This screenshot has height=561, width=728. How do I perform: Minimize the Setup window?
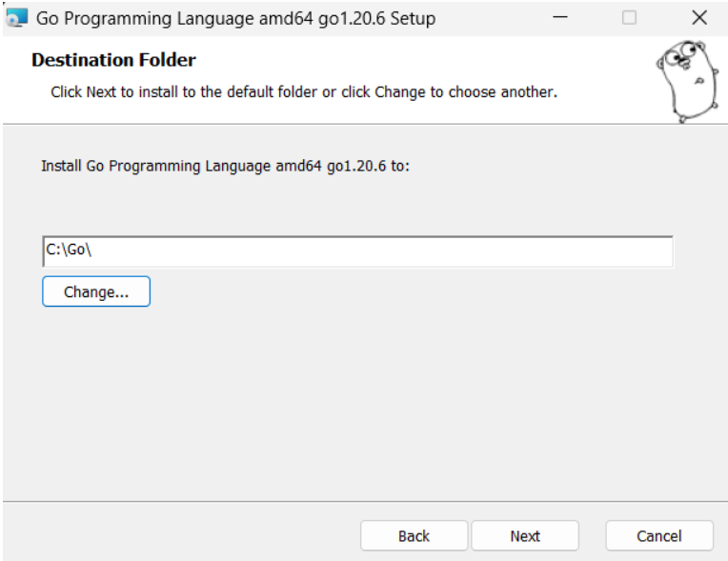click(x=560, y=18)
